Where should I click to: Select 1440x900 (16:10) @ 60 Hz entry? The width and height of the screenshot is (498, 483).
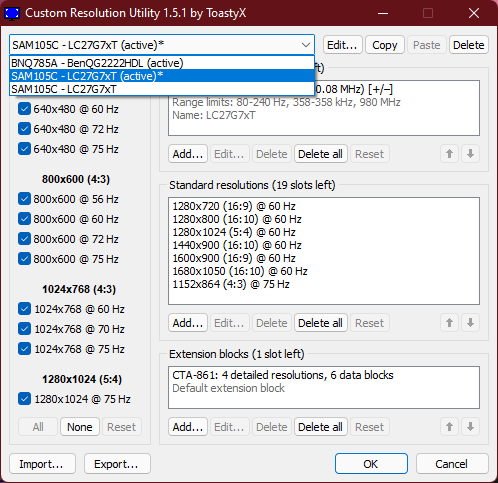[324, 245]
